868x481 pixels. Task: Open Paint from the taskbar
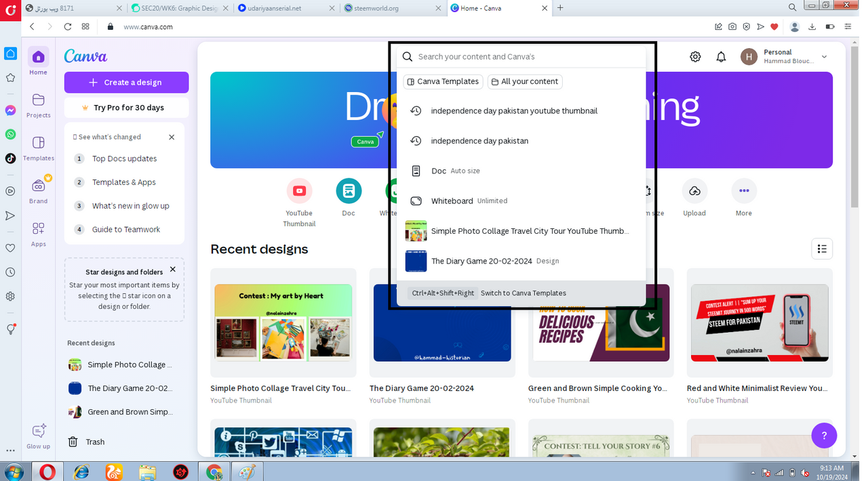coord(246,472)
